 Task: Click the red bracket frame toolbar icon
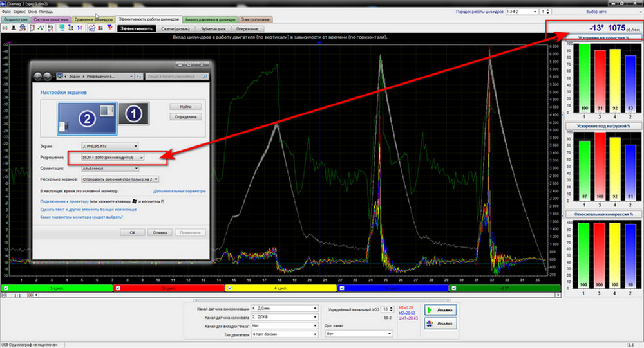(32, 28)
